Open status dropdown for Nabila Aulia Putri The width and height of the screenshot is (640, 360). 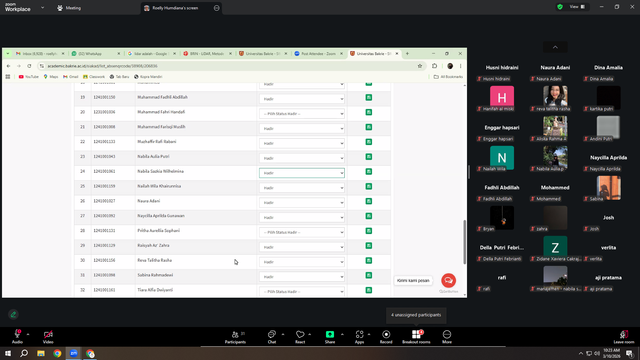302,158
